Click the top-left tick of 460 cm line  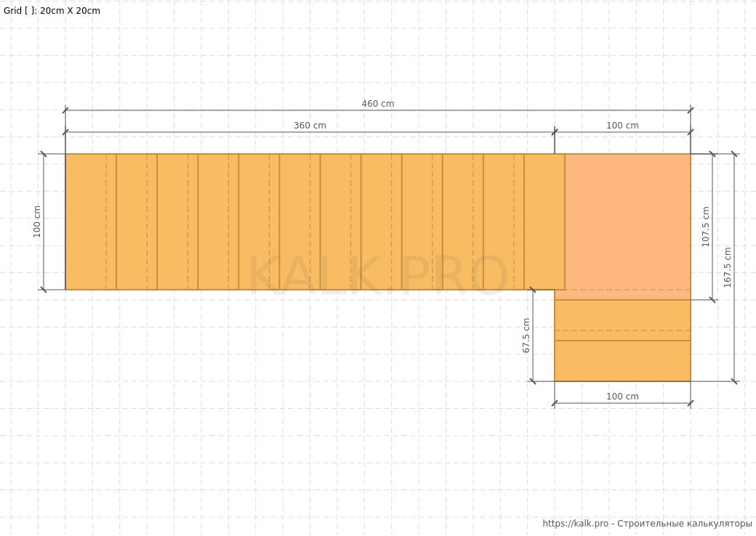click(65, 110)
